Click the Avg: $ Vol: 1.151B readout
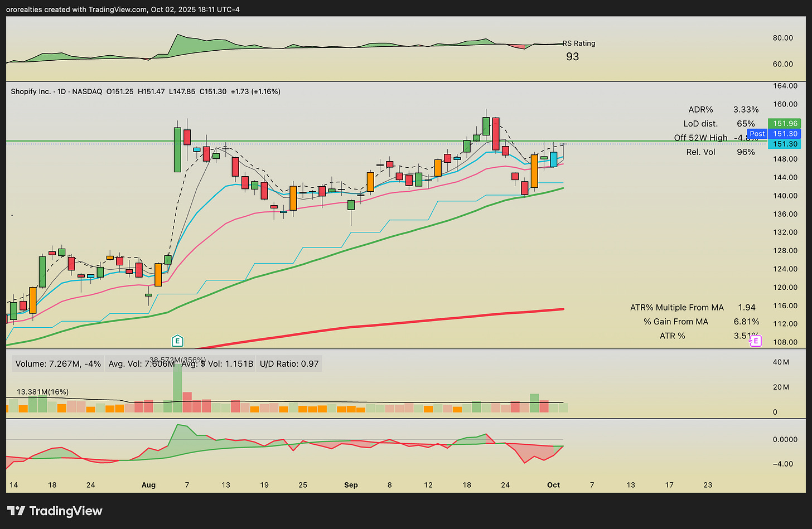The height and width of the screenshot is (529, 812). [x=217, y=364]
